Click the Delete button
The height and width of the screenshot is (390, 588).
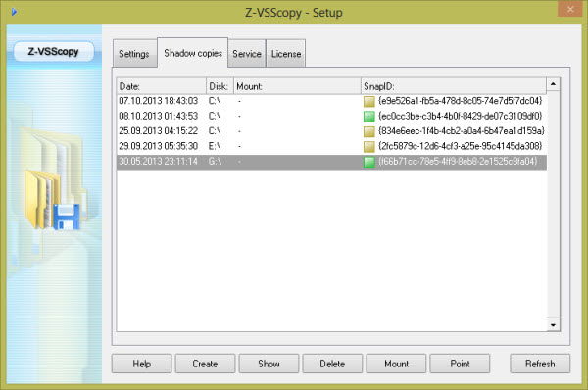(332, 364)
